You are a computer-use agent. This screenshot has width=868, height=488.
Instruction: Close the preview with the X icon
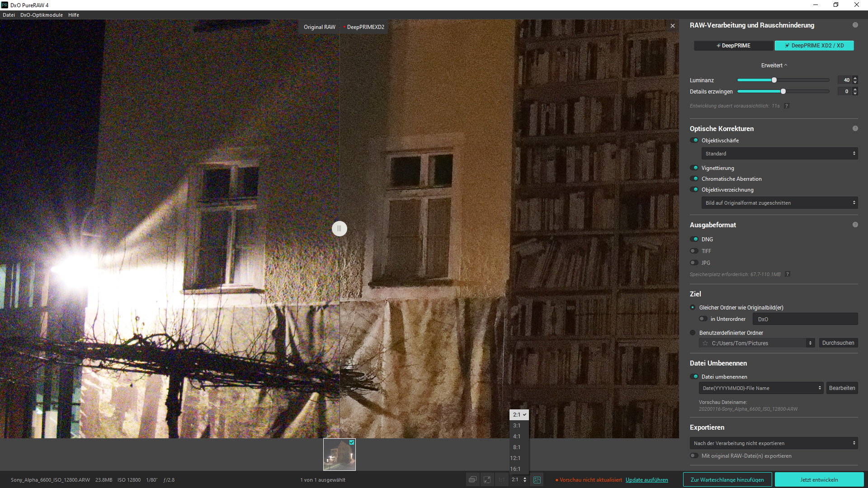point(673,26)
